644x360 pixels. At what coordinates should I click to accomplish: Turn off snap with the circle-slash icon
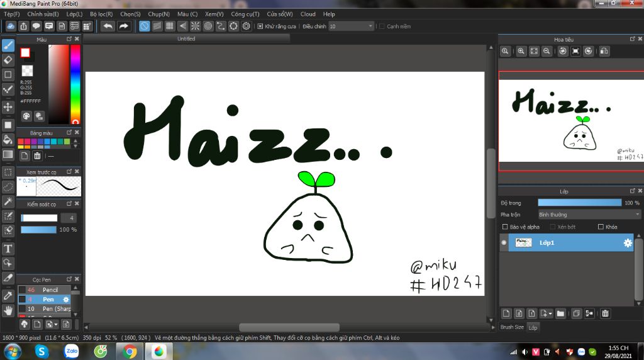tap(144, 26)
